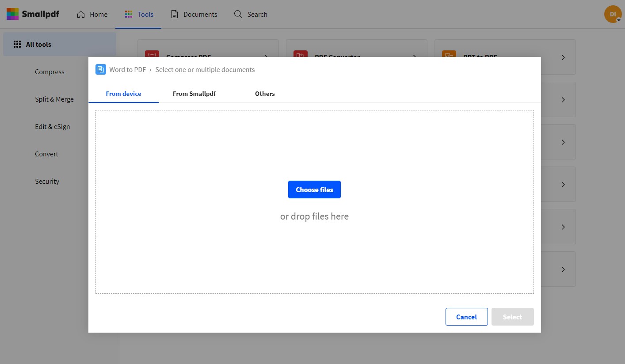Click Word to PDF breadcrumb text
The height and width of the screenshot is (364, 625).
click(128, 69)
